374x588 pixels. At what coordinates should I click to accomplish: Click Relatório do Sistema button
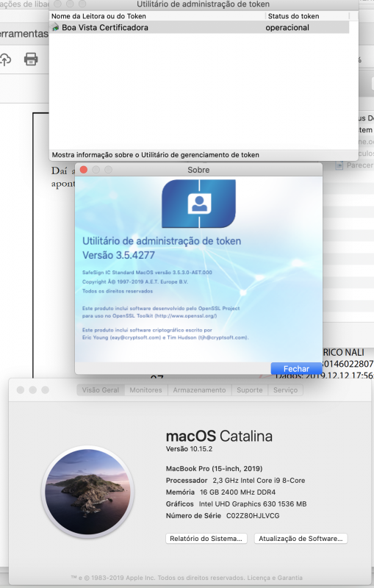[206, 539]
